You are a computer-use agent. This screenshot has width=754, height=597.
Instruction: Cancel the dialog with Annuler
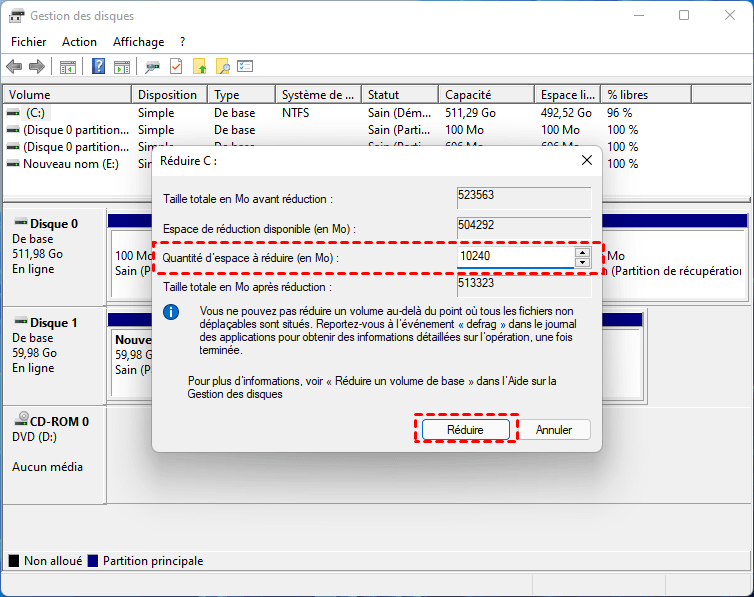[x=554, y=430]
